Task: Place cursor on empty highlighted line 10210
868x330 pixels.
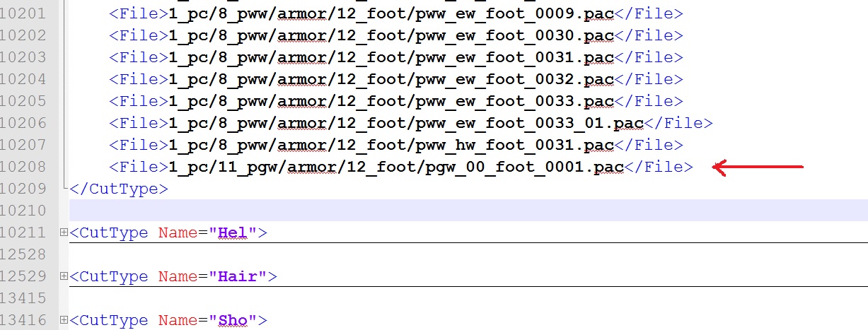Action: click(424, 211)
